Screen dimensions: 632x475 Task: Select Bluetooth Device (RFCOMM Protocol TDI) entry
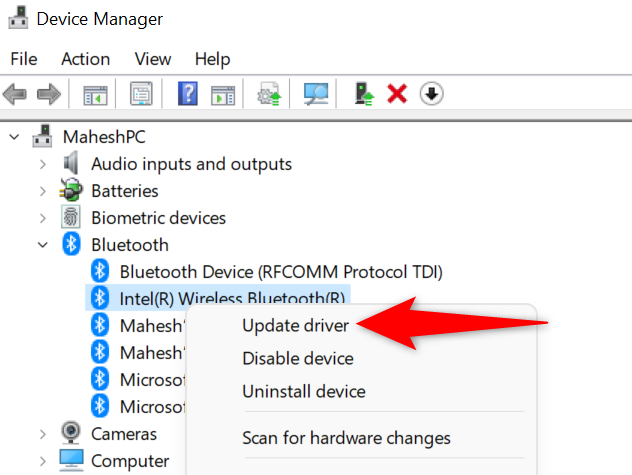pyautogui.click(x=280, y=271)
